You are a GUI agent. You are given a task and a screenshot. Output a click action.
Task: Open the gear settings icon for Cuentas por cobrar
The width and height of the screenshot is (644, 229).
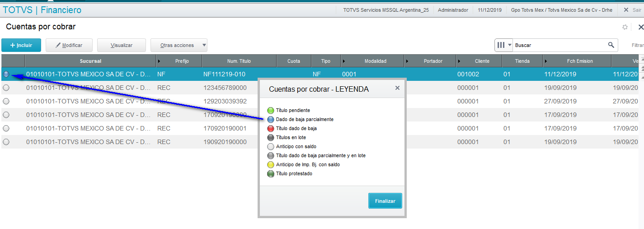625,27
